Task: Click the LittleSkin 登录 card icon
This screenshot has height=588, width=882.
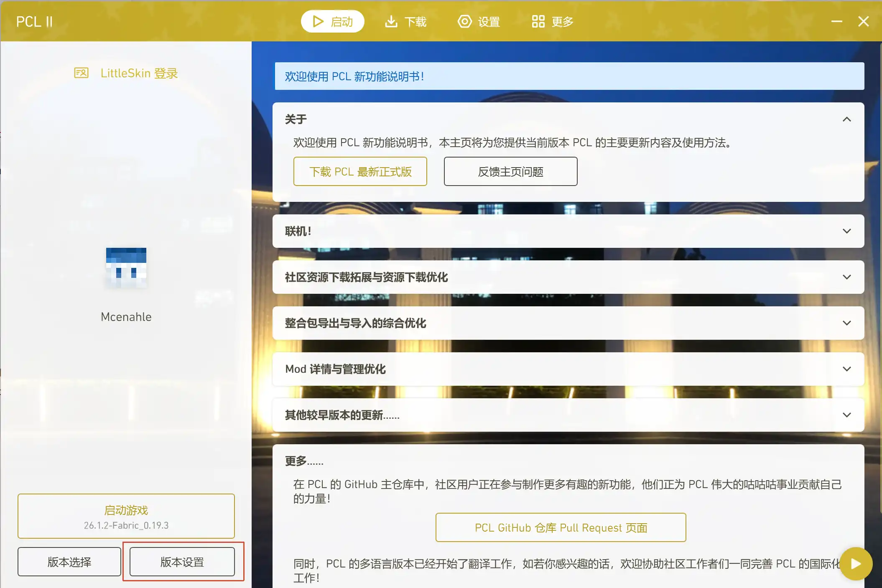Action: [x=81, y=73]
